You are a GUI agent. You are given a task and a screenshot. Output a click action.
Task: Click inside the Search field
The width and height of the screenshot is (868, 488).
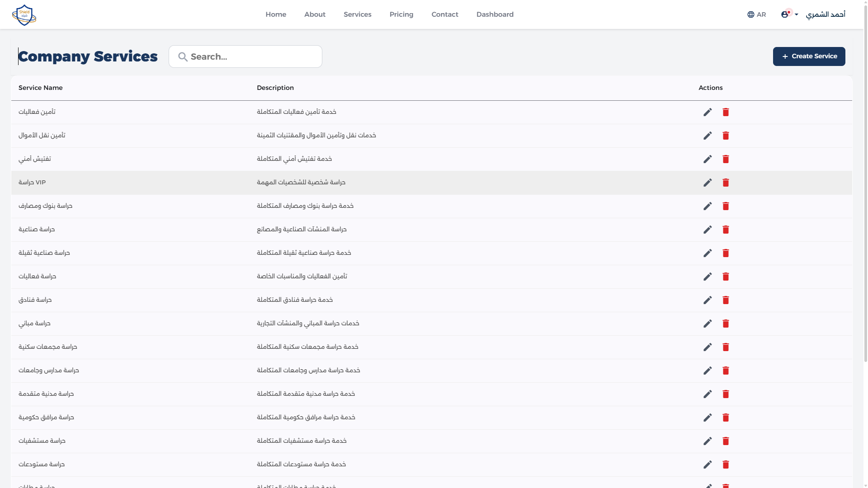(x=245, y=56)
